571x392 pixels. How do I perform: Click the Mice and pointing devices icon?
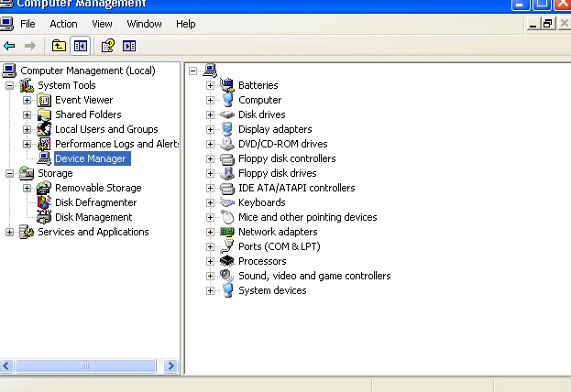click(227, 217)
